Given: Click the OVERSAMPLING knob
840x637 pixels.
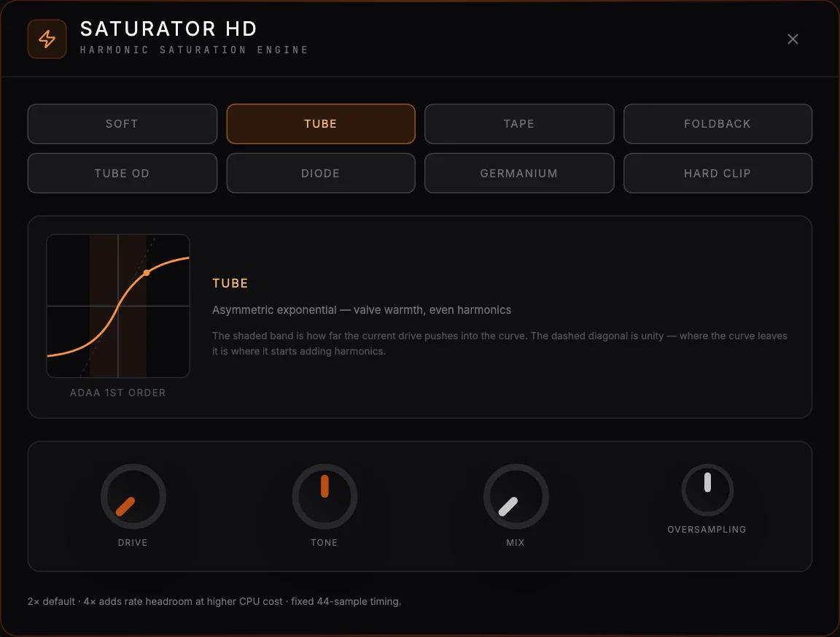Looking at the screenshot, I should (707, 490).
